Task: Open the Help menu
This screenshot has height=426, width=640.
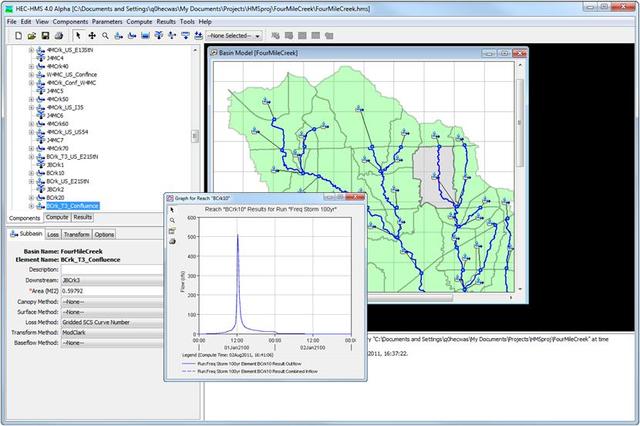Action: point(205,22)
